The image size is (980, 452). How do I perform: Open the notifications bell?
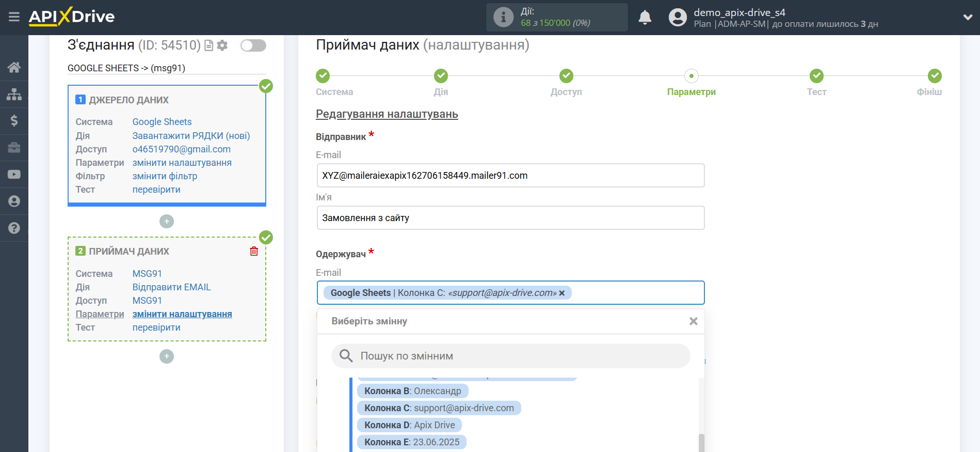click(645, 18)
